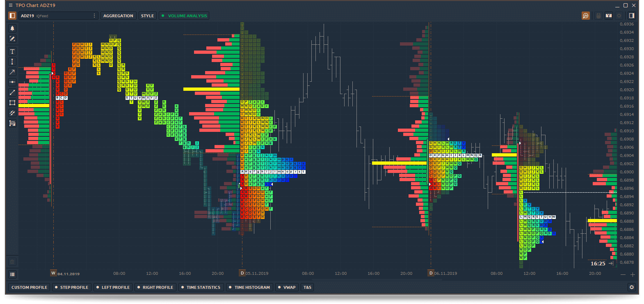Image resolution: width=644 pixels, height=304 pixels.
Task: Open the AGGREGATION dropdown
Action: (x=118, y=16)
